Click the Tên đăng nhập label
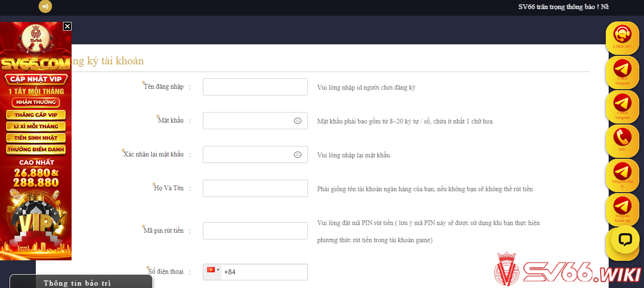Screen dimensions: 644x288 [164, 86]
